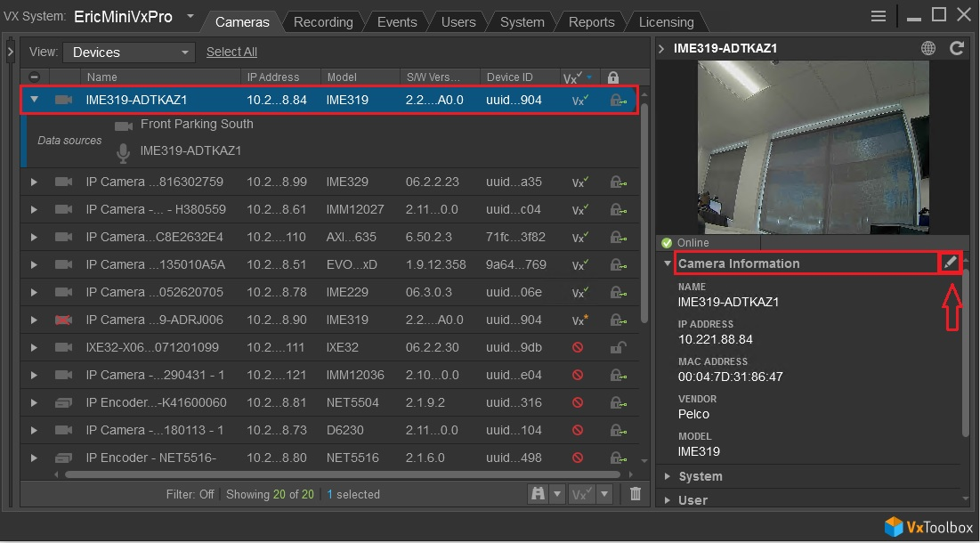Open the Users tab

pyautogui.click(x=458, y=22)
